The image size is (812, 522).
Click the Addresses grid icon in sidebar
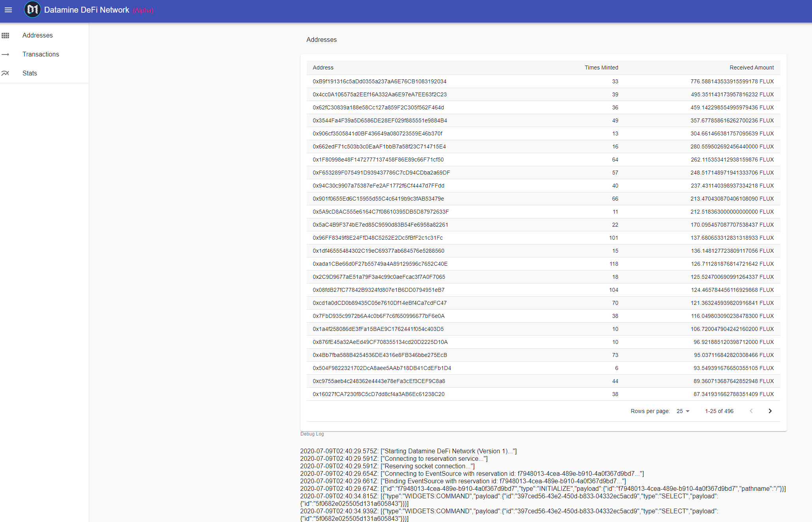(6, 36)
